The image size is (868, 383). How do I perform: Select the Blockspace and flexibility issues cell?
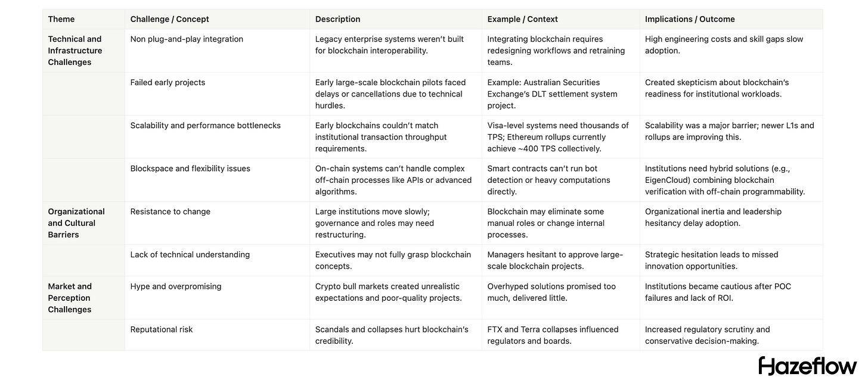click(x=190, y=169)
